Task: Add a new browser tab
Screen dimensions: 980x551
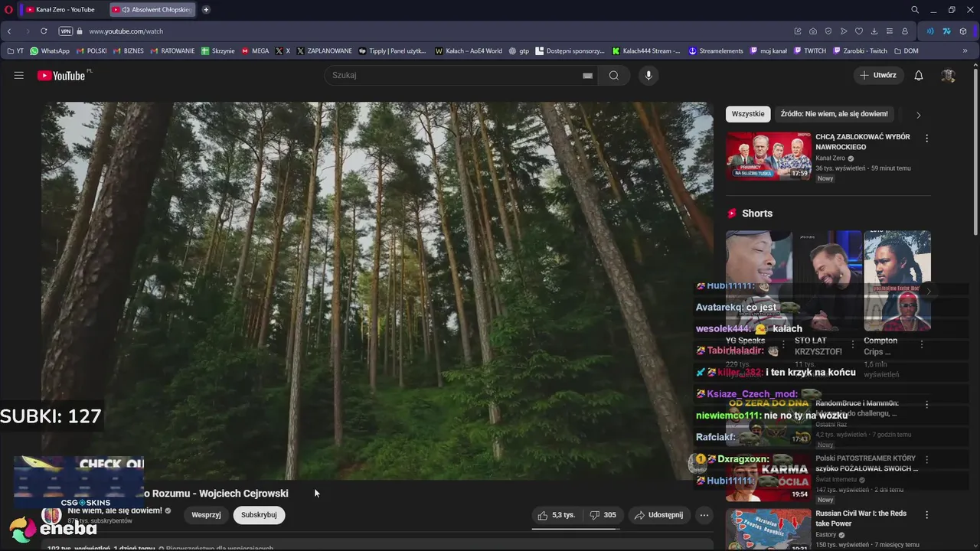Action: point(206,9)
